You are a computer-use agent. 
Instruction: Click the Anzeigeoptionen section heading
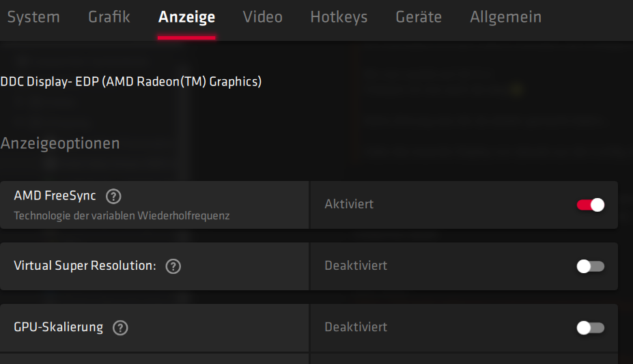click(x=59, y=143)
